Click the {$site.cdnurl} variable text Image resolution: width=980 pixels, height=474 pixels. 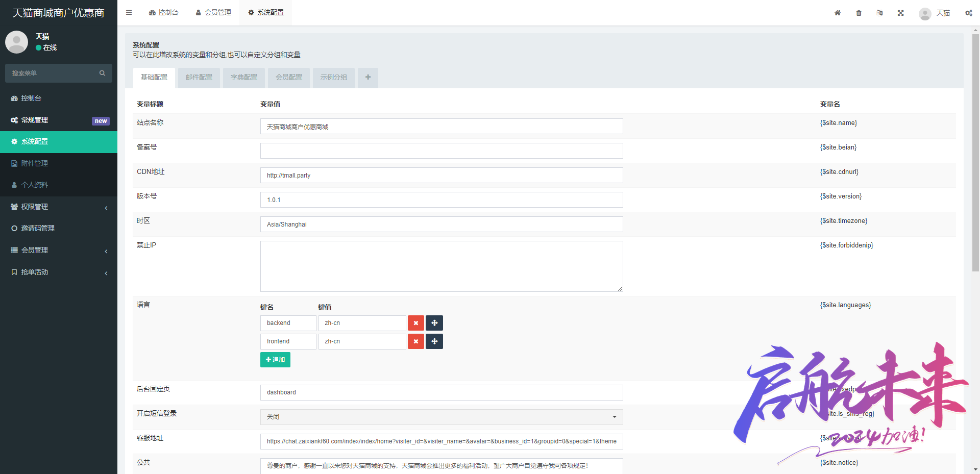[x=839, y=172]
